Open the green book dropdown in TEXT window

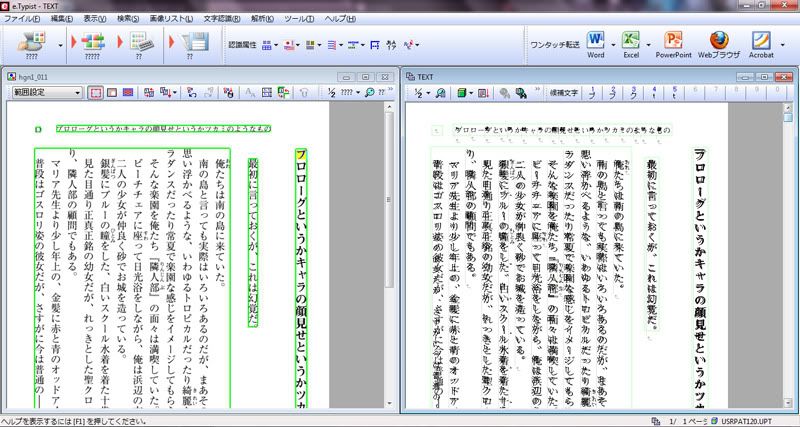[471, 93]
